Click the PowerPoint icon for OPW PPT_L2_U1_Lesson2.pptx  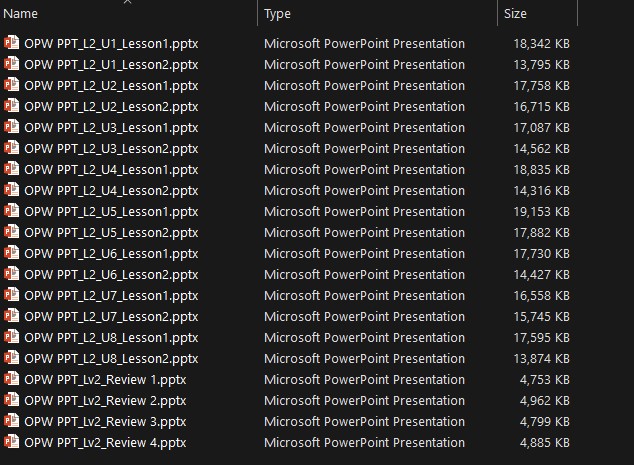[x=11, y=63]
